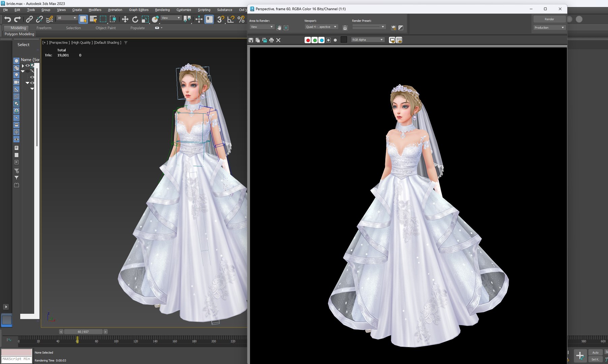Open the Production render mode dropdown
Viewport: 608px width, 364px height.
coord(549,28)
